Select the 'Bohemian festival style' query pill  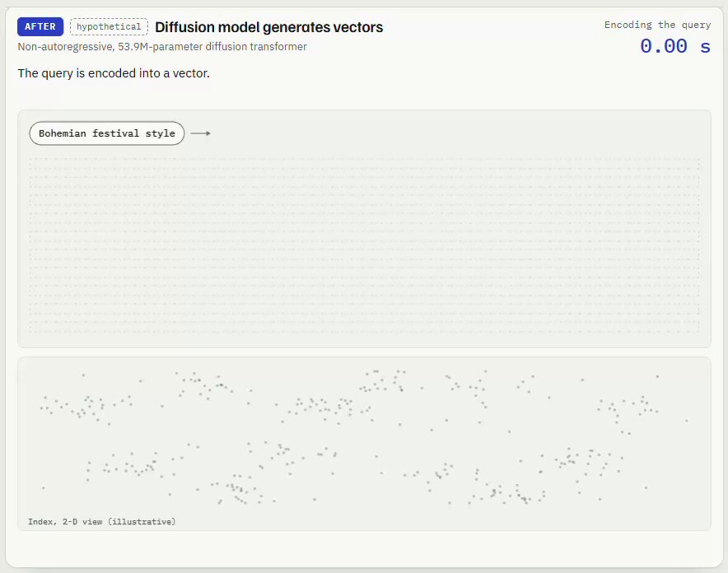pos(107,133)
